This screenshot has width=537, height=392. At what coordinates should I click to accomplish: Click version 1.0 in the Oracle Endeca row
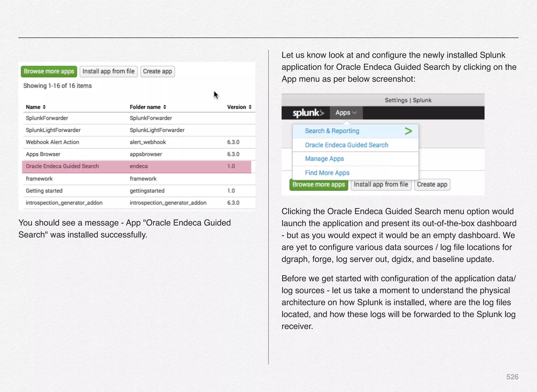[231, 166]
